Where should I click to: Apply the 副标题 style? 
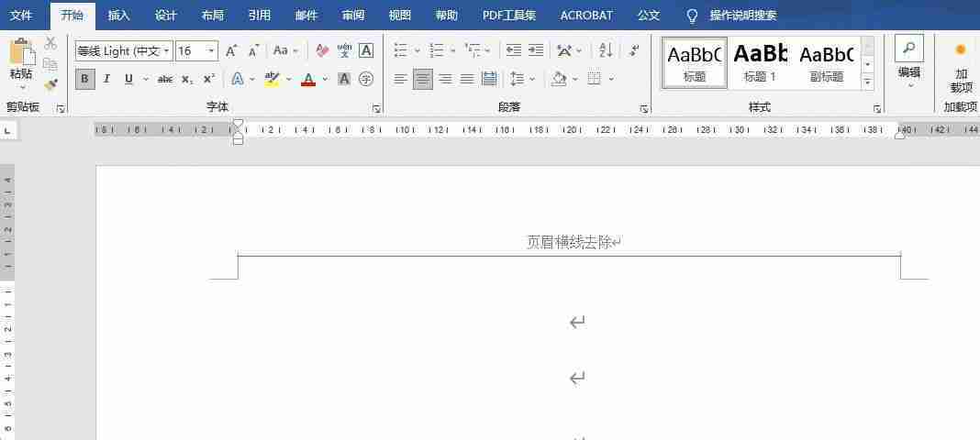tap(826, 63)
